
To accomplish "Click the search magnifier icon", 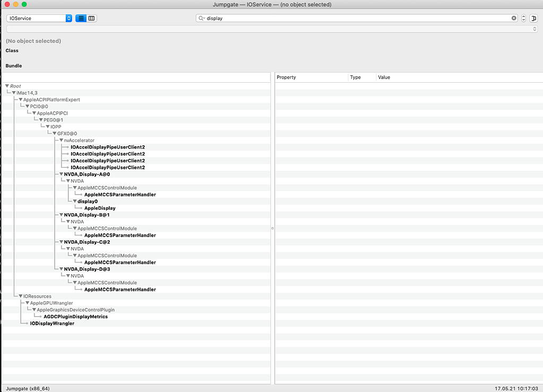I will coord(202,18).
